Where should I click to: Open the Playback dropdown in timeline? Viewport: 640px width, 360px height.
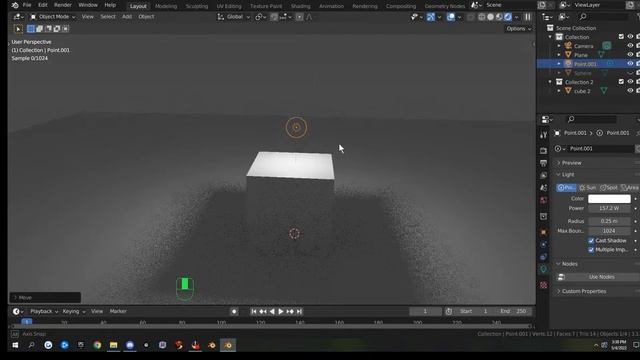click(x=44, y=311)
